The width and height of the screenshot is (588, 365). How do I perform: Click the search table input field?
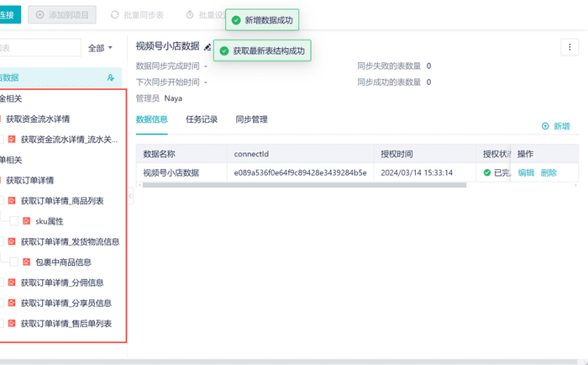tap(40, 48)
